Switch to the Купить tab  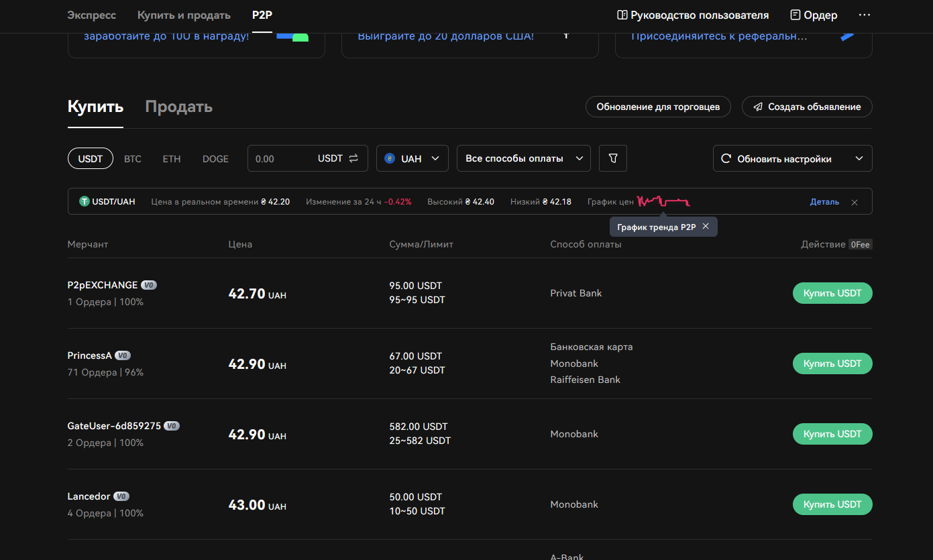[95, 106]
